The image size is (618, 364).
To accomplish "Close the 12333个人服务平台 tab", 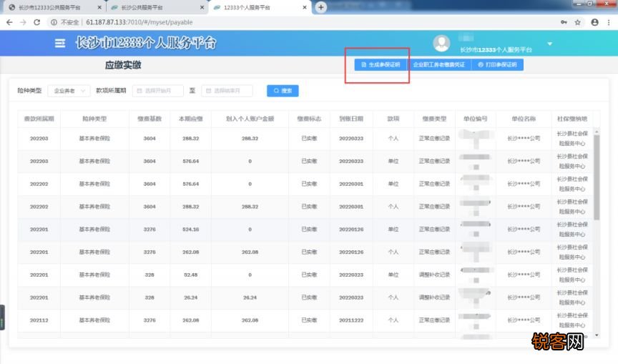I will point(305,7).
